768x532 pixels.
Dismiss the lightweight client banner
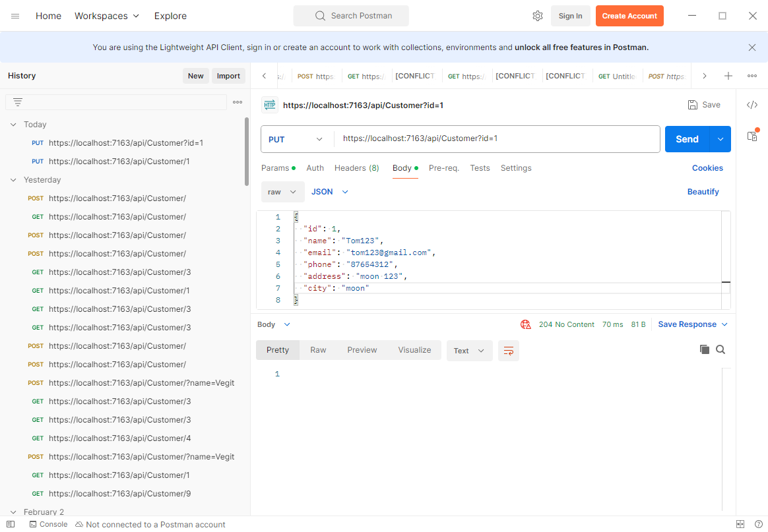pos(752,47)
